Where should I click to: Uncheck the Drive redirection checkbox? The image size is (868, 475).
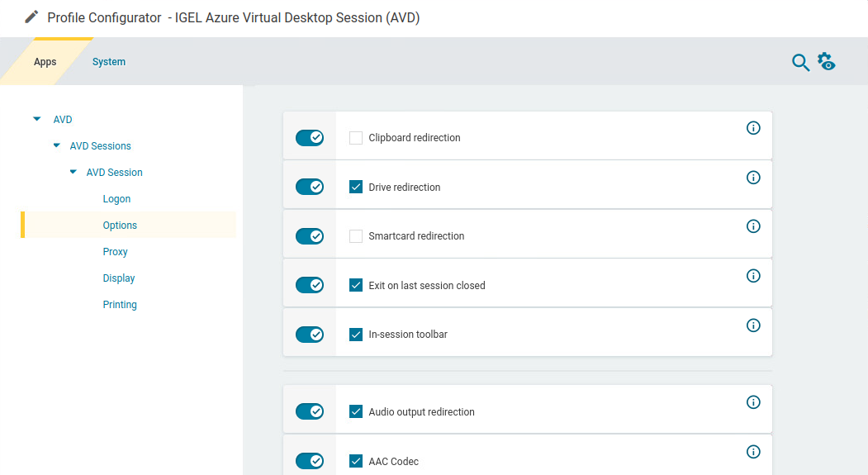356,187
